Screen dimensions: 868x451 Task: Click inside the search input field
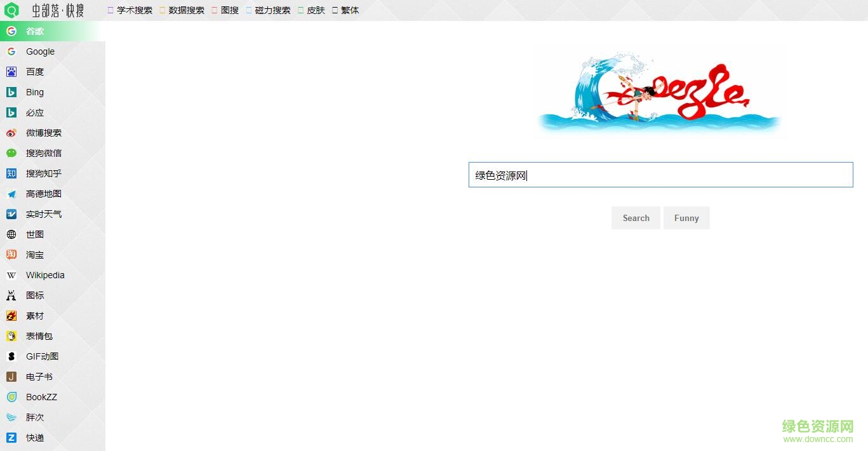(660, 175)
